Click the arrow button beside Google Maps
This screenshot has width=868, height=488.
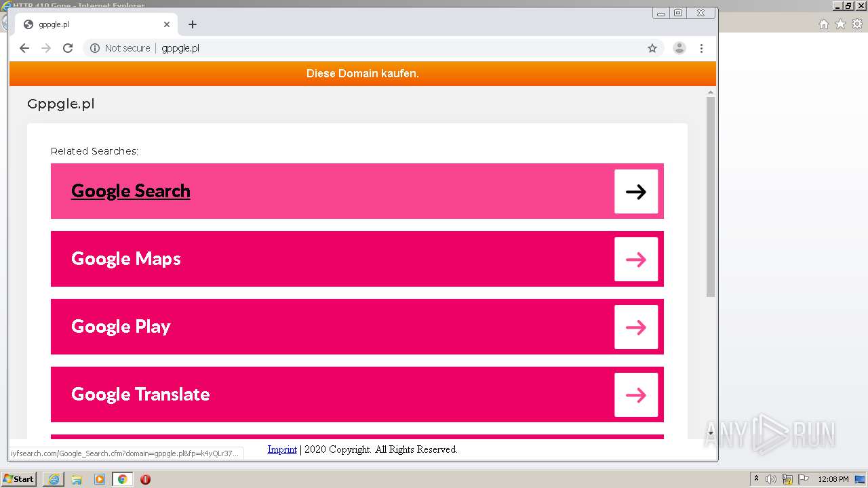coord(636,260)
